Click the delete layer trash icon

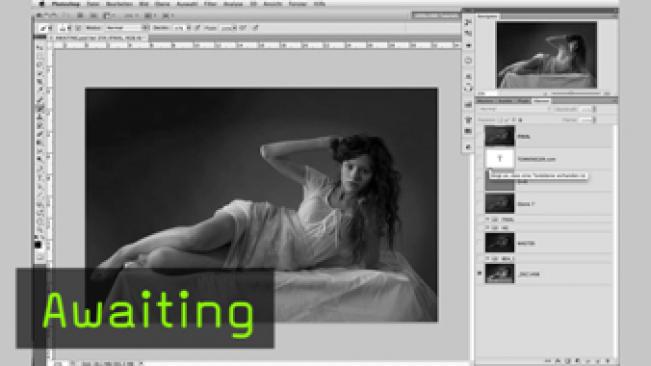[608, 361]
